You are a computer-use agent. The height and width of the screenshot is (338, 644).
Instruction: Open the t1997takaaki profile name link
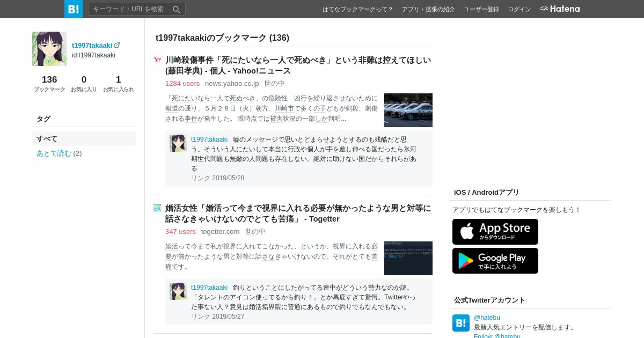click(x=92, y=46)
